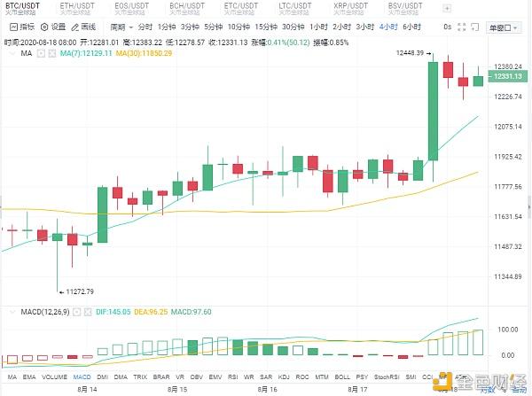The image size is (532, 396).
Task: Open MA indicator settings icon
Action: pyautogui.click(x=41, y=53)
